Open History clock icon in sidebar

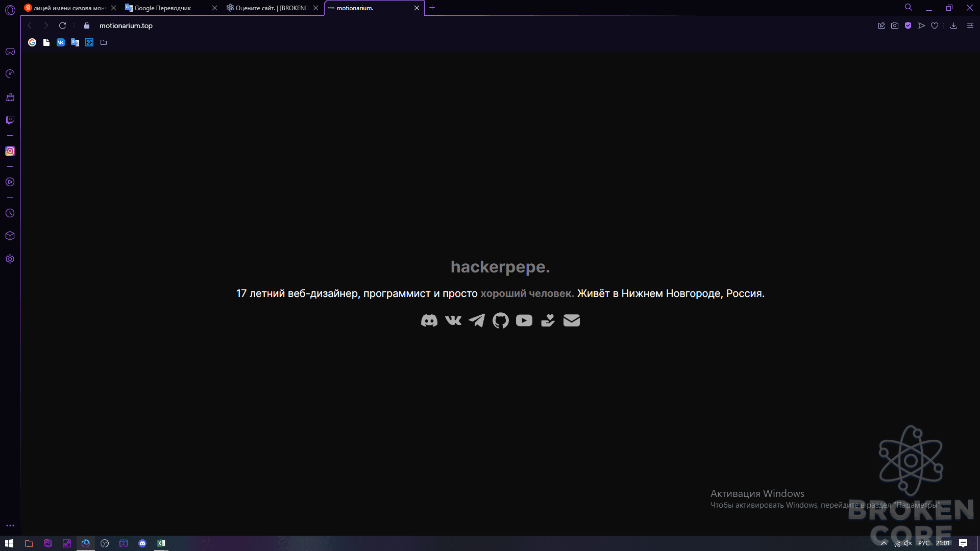(x=10, y=213)
